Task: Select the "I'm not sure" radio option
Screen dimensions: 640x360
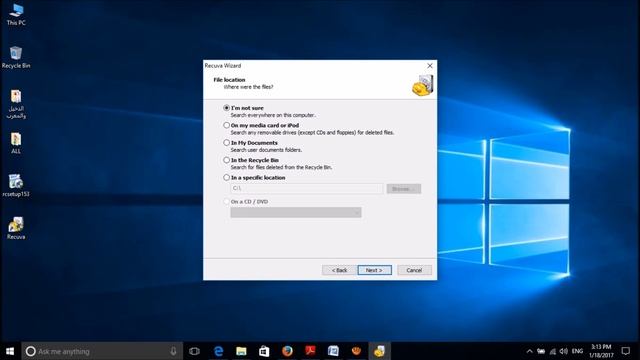Action: coord(227,108)
